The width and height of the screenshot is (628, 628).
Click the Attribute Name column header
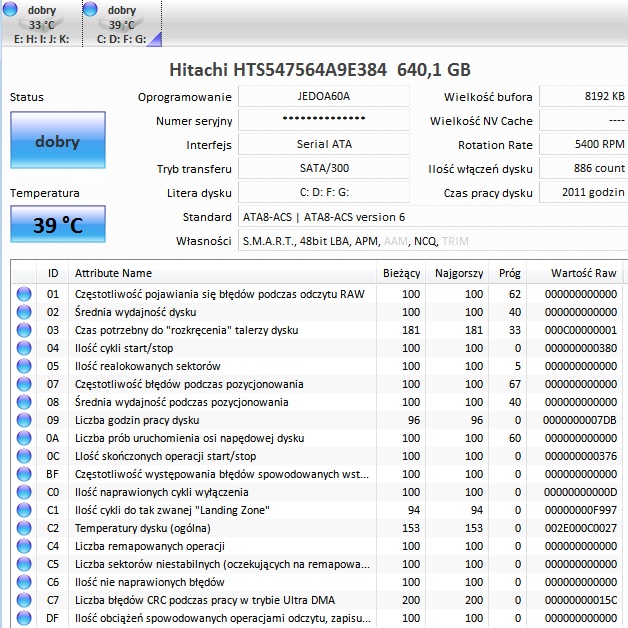(x=222, y=273)
